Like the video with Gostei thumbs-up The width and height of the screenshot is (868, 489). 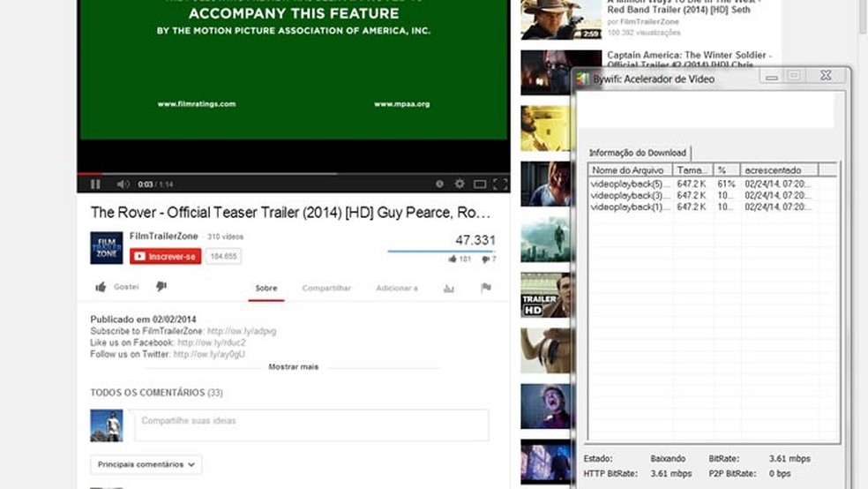tap(116, 287)
